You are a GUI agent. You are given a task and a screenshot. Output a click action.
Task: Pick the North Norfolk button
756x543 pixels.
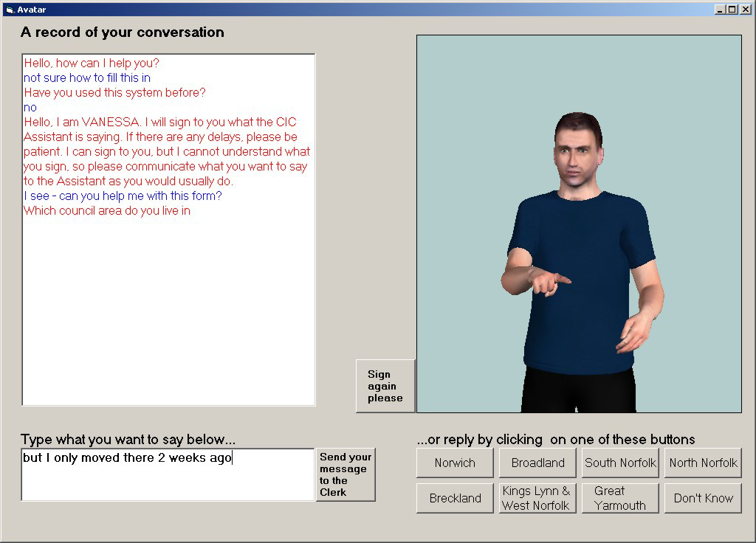[x=703, y=463]
